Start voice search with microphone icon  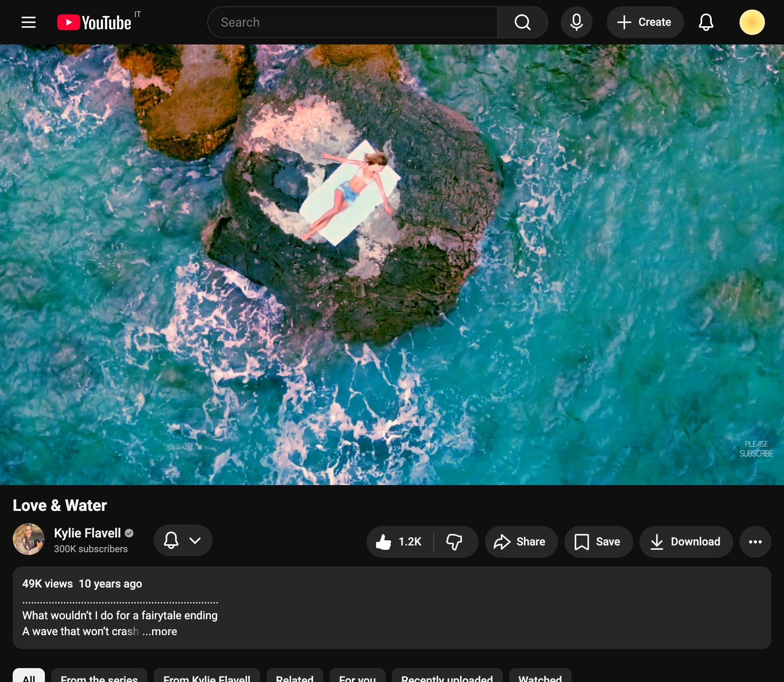[x=576, y=22]
